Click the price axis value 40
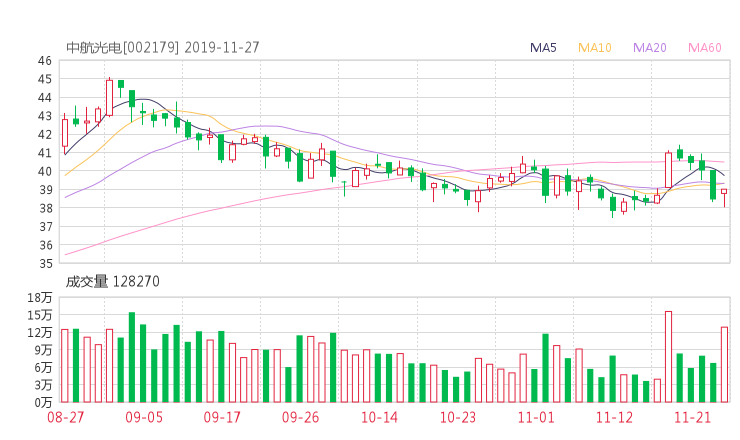Screen dimensions: 740x440 click(45, 171)
